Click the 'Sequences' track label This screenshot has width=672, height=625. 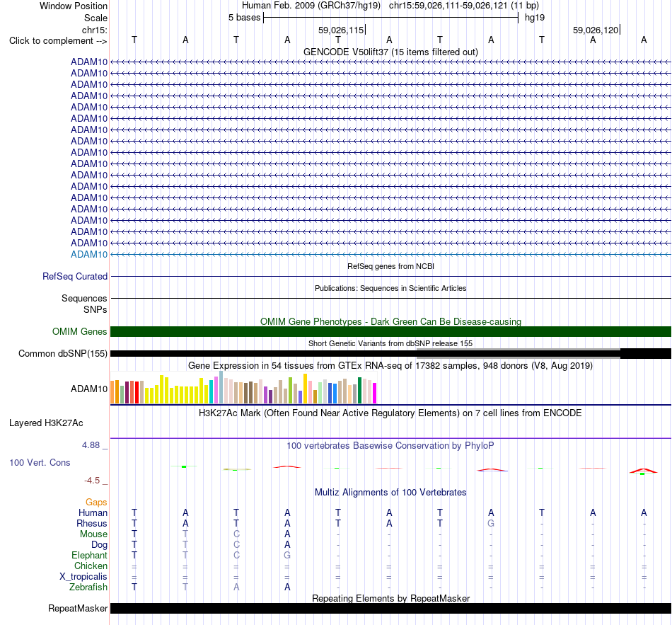tap(84, 298)
